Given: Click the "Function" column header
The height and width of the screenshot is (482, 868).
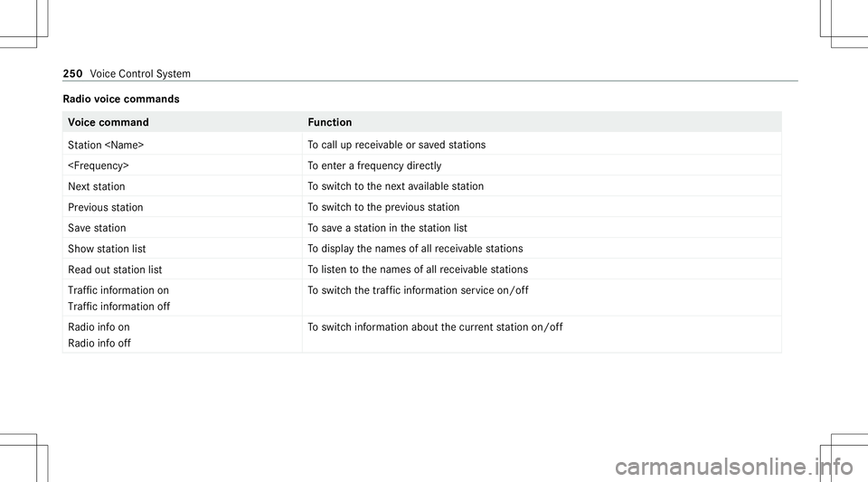Looking at the screenshot, I should pos(330,122).
